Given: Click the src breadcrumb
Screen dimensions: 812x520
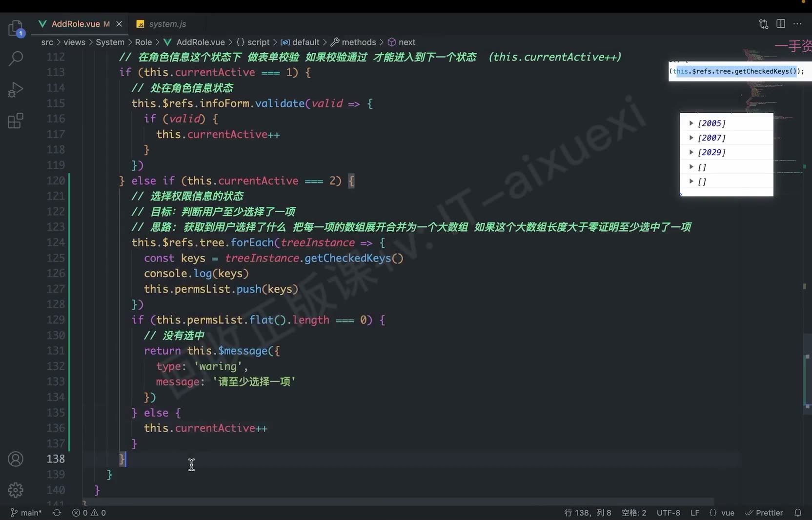Looking at the screenshot, I should [47, 42].
